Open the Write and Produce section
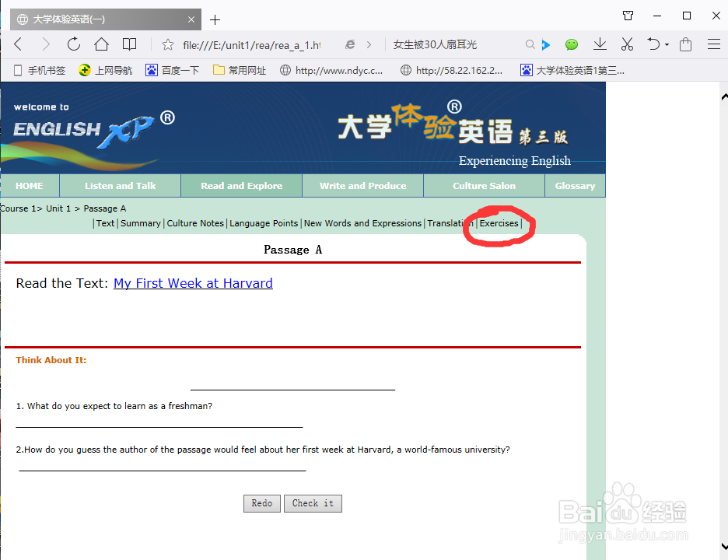Viewport: 728px width, 560px height. (362, 186)
